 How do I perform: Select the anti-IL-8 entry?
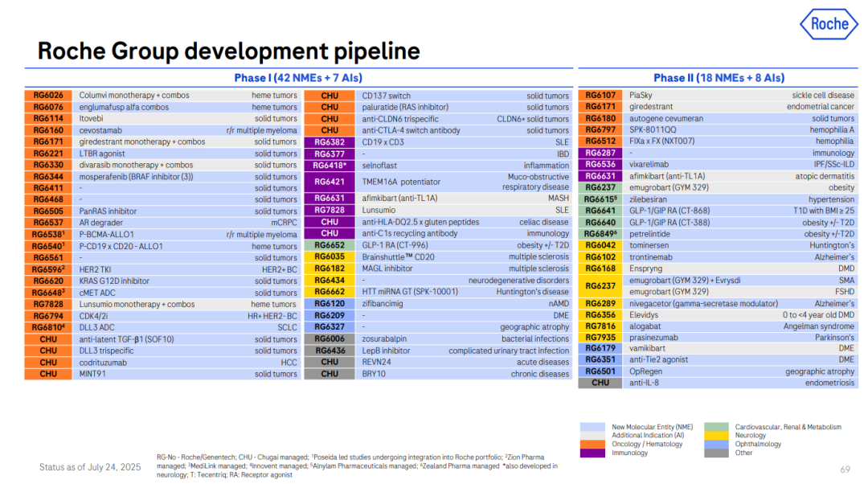645,383
